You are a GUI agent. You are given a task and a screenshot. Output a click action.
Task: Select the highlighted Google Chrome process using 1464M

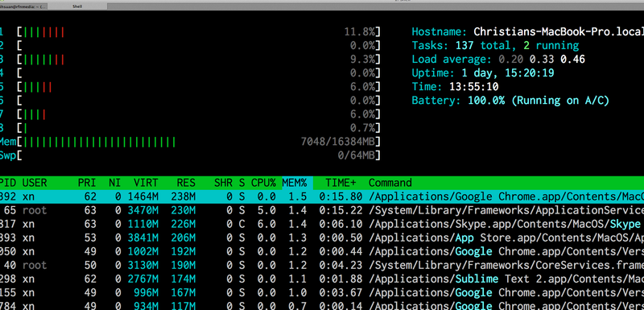(x=322, y=196)
